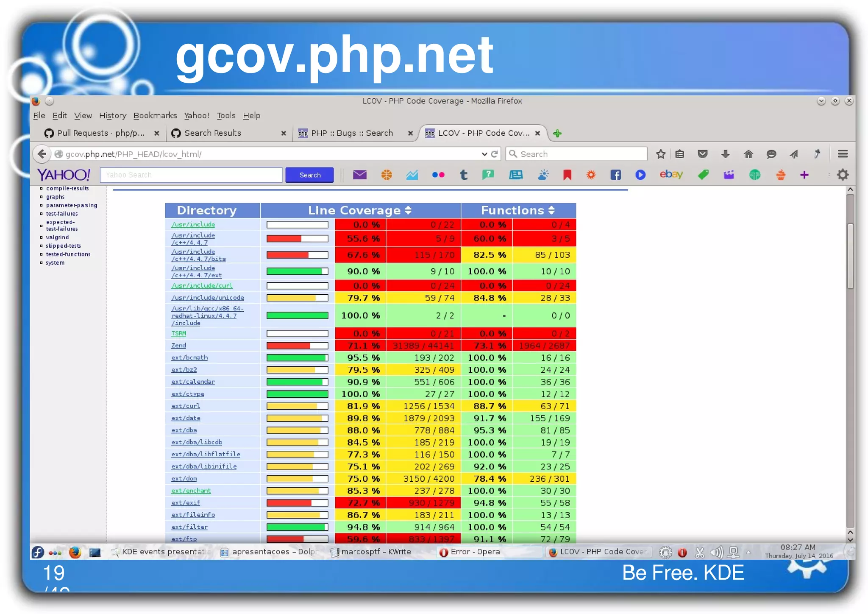
Task: Open the volume speaker tray icon
Action: coord(716,552)
